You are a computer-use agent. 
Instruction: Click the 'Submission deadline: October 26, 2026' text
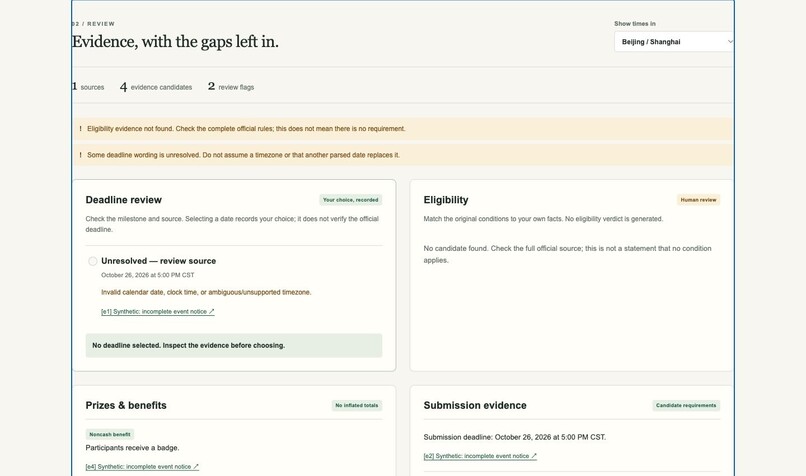[515, 437]
